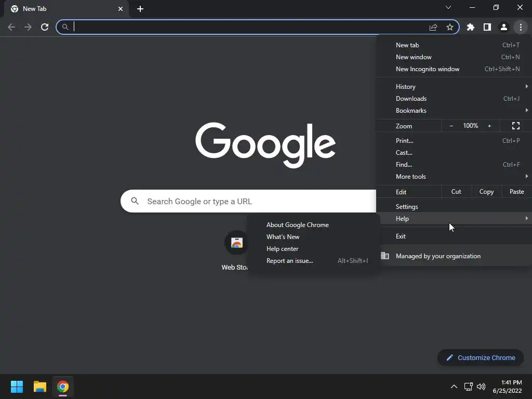Select New tab from the menu
This screenshot has width=532, height=399.
(x=454, y=45)
